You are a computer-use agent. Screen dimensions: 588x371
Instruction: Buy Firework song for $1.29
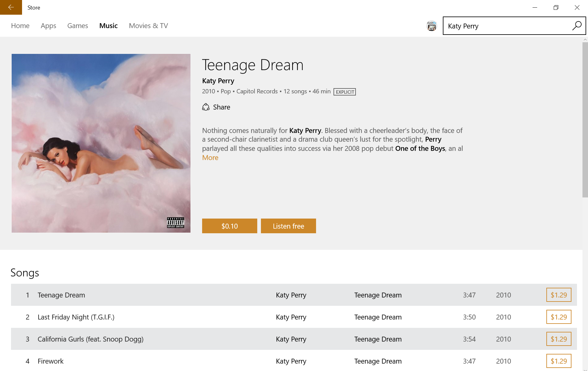[x=559, y=361]
